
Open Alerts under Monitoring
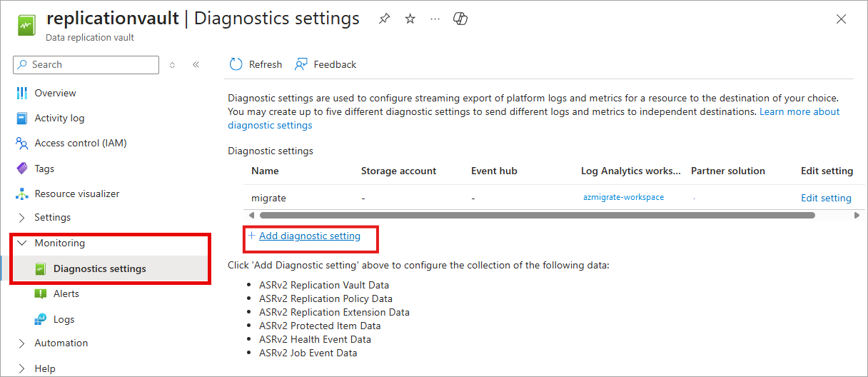coord(66,293)
